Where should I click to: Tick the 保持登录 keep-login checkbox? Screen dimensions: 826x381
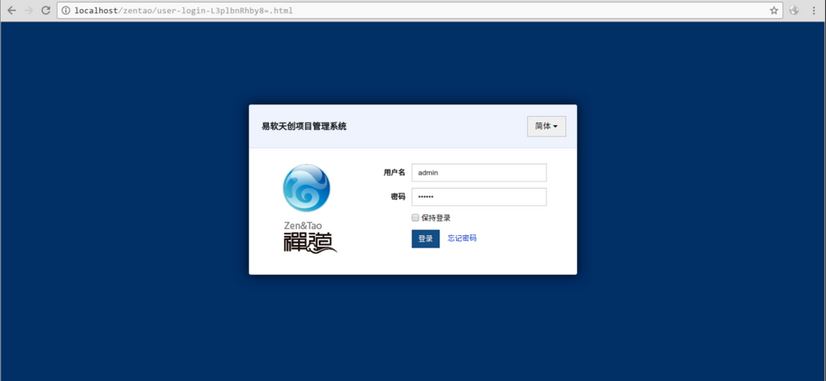click(415, 218)
